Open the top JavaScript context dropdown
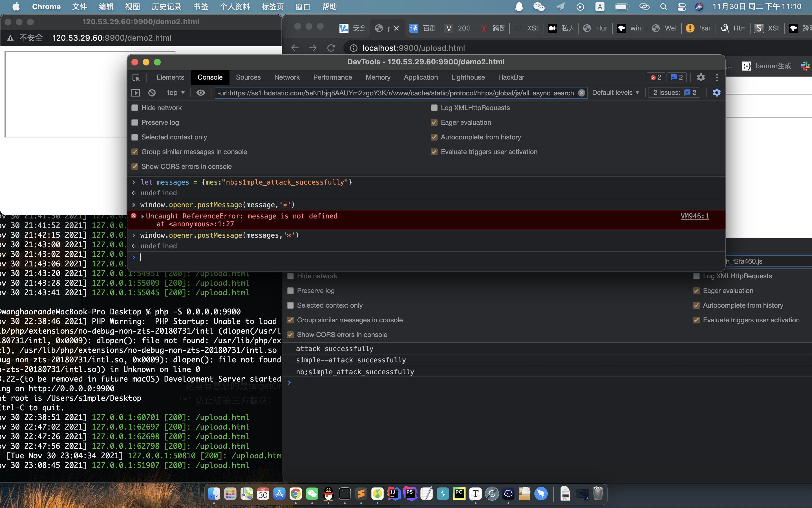The height and width of the screenshot is (508, 812). [176, 93]
